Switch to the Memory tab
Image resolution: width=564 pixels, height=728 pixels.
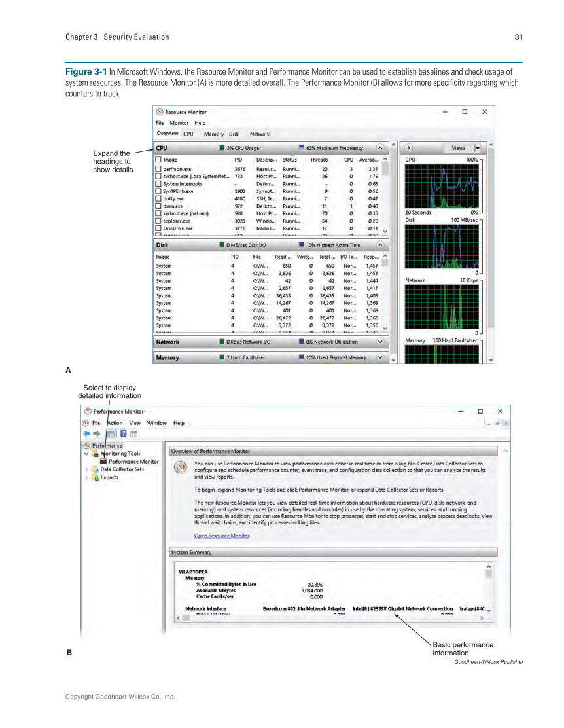tap(213, 134)
